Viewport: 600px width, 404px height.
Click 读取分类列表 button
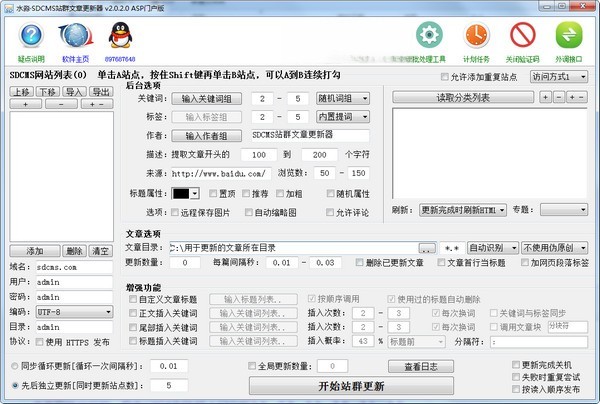coord(463,98)
